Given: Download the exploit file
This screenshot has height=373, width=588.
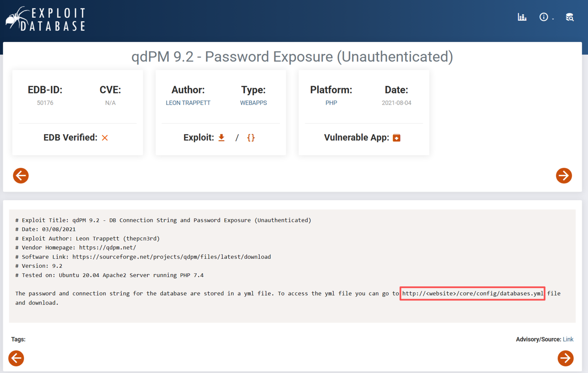Looking at the screenshot, I should (x=221, y=138).
